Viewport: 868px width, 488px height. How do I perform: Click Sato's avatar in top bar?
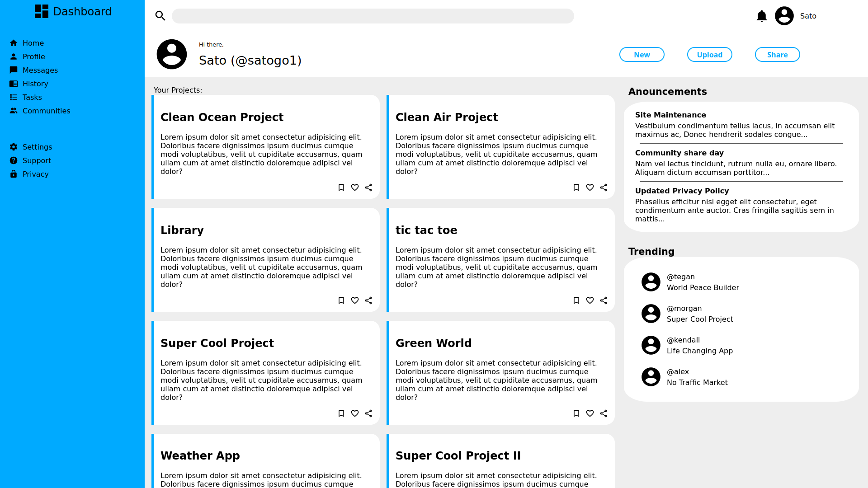coord(784,16)
